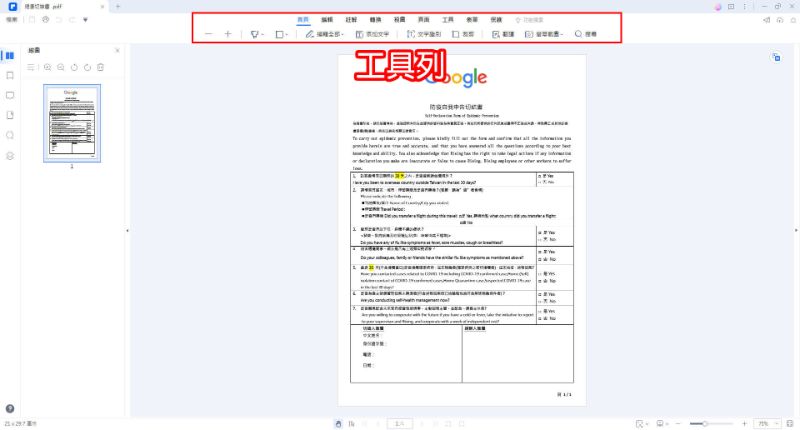Screen dimensions: 800x430
Task: Open the bookmarks sidebar panel
Action: [10, 75]
